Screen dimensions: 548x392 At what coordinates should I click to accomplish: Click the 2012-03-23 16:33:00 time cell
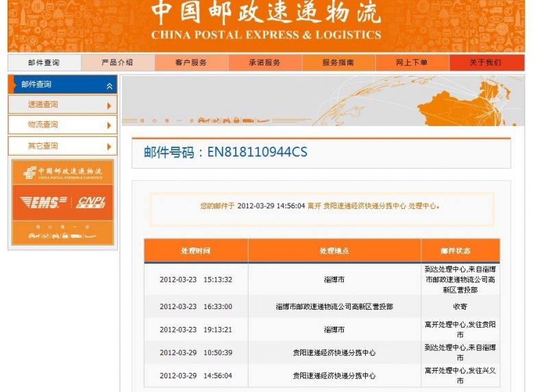(x=196, y=306)
